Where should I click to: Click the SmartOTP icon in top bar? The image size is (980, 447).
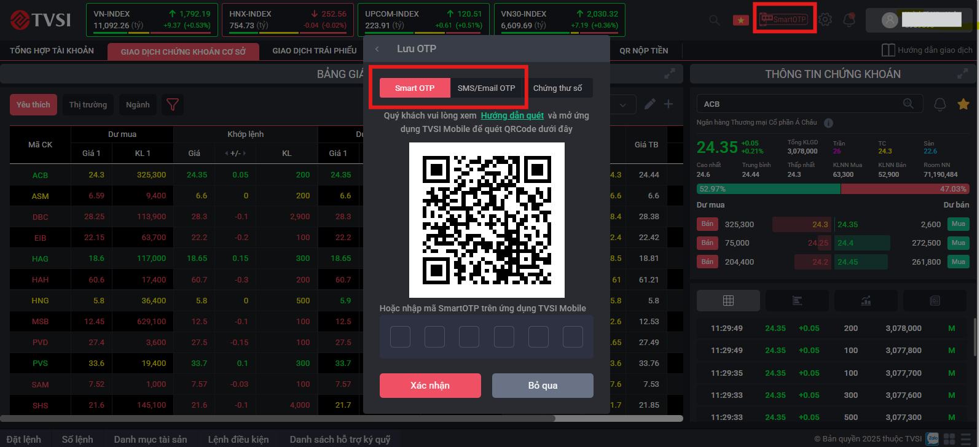783,19
